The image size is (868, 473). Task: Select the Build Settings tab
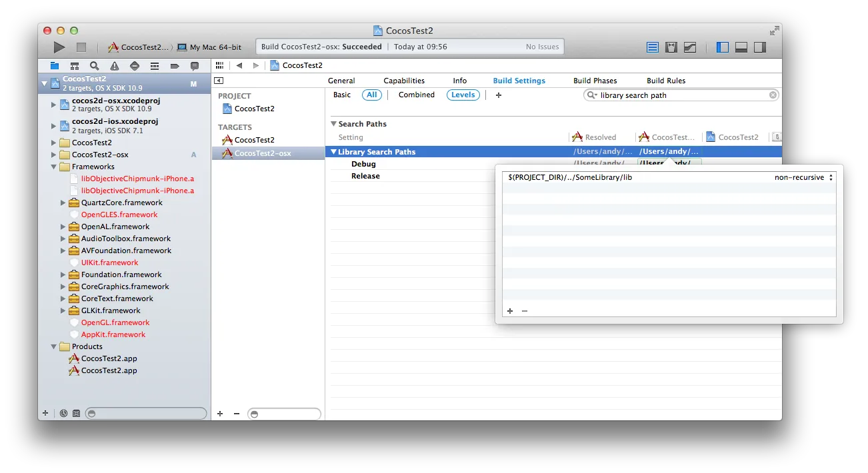[519, 81]
